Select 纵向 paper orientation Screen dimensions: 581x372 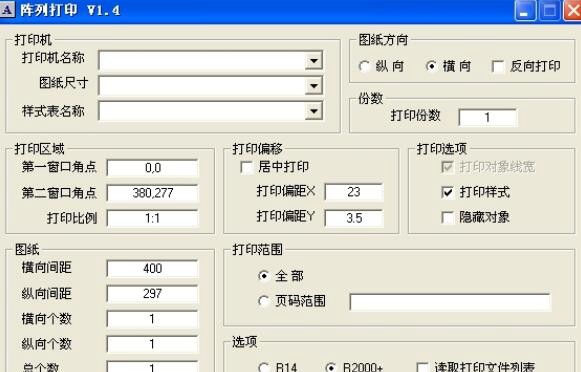point(364,67)
